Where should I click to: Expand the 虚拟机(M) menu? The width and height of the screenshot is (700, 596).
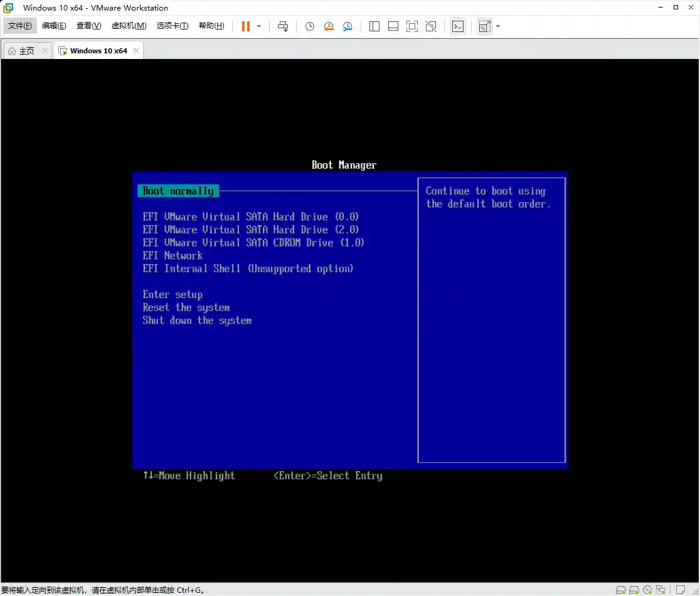129,26
